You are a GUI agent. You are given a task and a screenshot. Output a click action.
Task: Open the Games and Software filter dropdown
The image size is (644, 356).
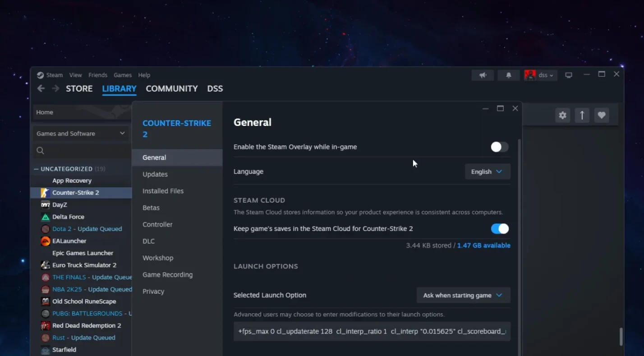click(80, 134)
